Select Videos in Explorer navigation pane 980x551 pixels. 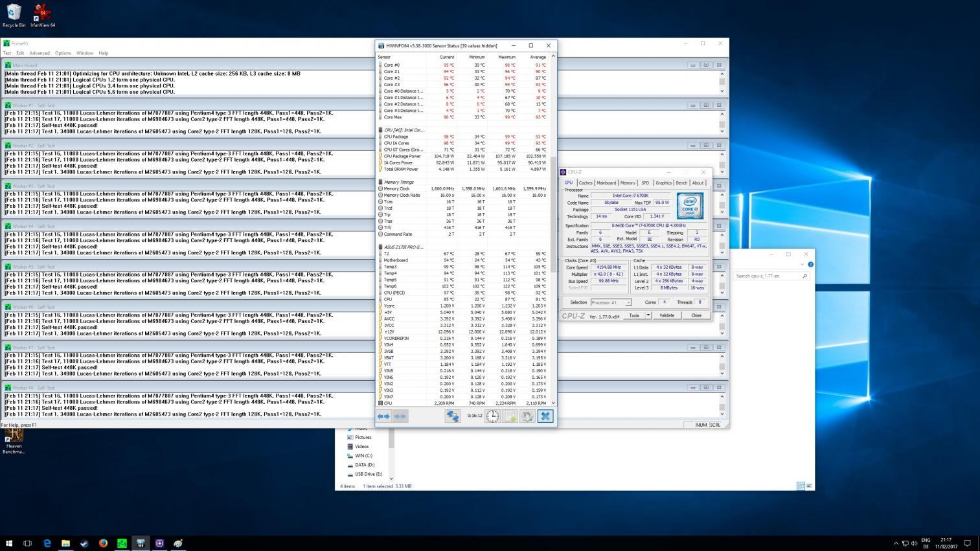361,446
